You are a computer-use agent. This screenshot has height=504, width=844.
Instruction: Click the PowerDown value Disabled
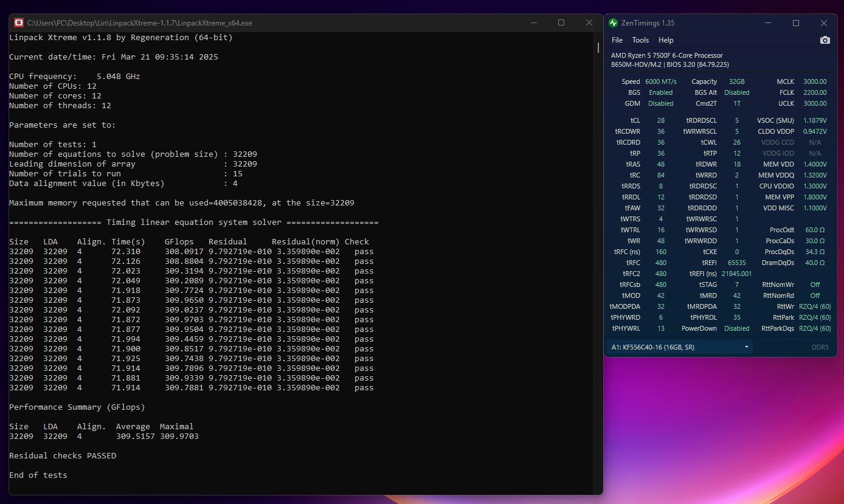coord(736,328)
